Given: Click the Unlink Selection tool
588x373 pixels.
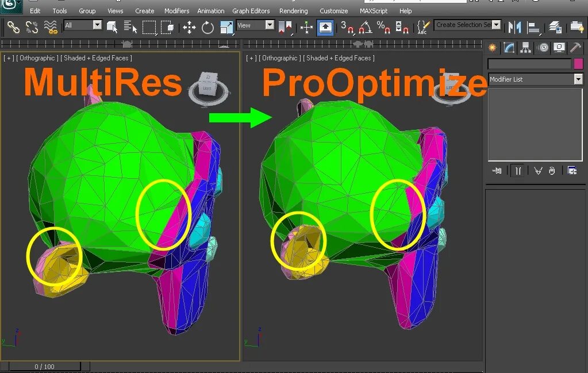Looking at the screenshot, I should point(32,27).
